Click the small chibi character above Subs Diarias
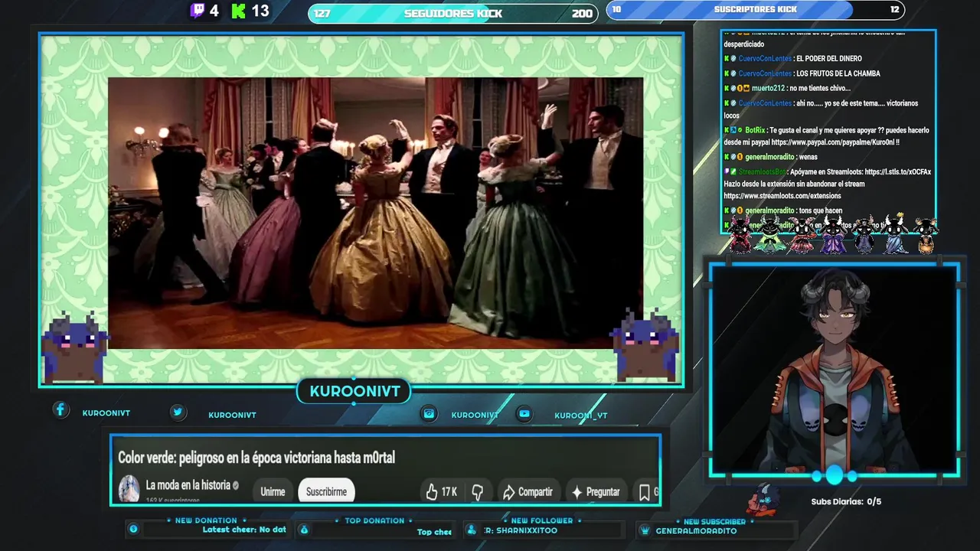The image size is (980, 551). (x=763, y=499)
